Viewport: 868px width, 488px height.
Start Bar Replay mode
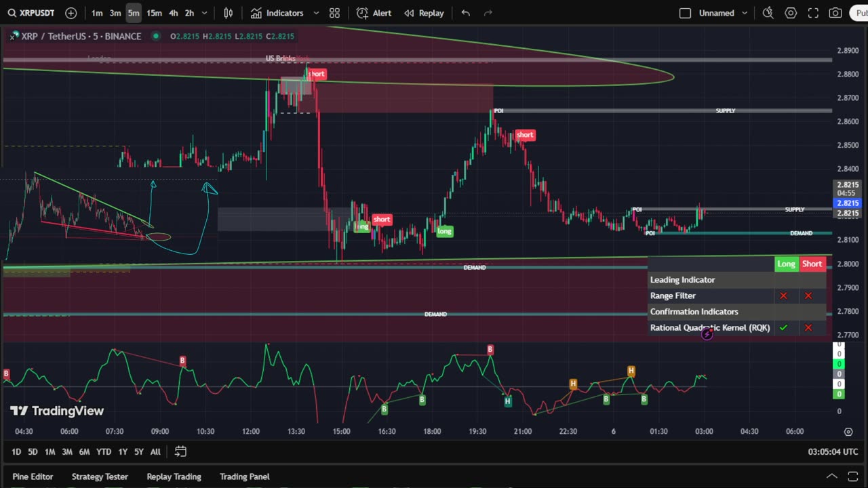pyautogui.click(x=424, y=13)
